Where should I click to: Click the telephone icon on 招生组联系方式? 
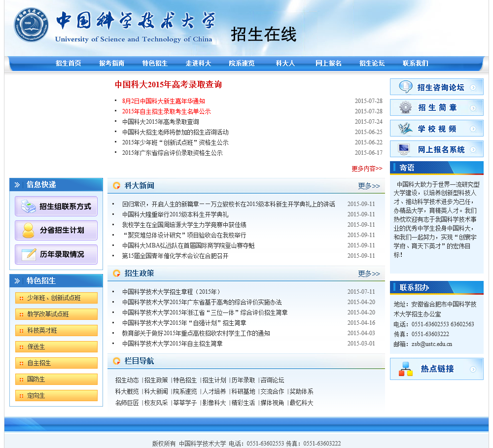pos(29,207)
